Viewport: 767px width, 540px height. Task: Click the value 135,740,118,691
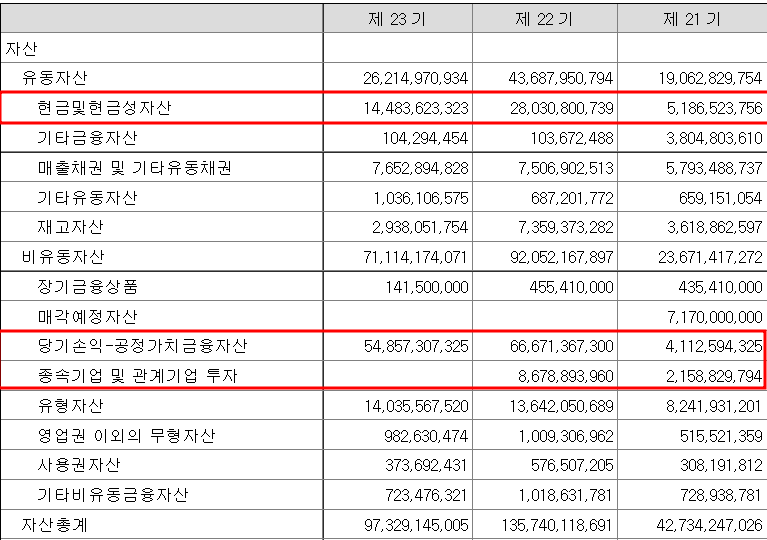pos(557,525)
